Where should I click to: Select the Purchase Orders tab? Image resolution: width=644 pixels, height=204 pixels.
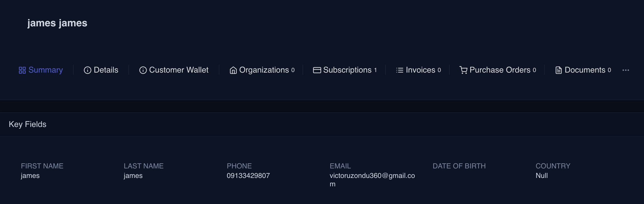pyautogui.click(x=500, y=70)
